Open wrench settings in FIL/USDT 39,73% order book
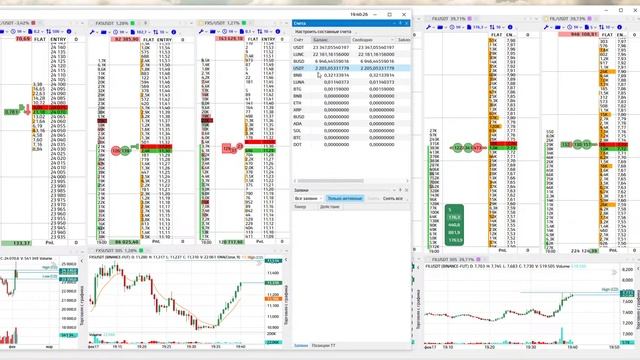The image size is (640, 360). pyautogui.click(x=546, y=27)
